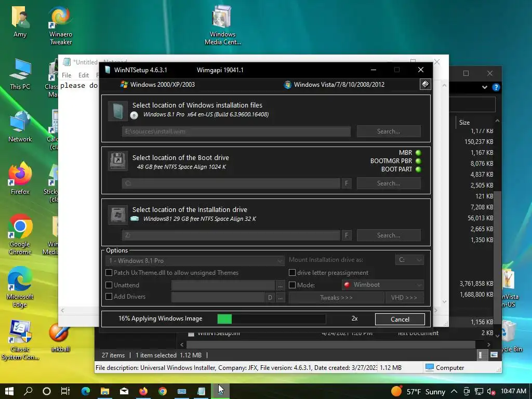Enable drive letter preassignment checkbox
The width and height of the screenshot is (532, 399).
coord(292,272)
